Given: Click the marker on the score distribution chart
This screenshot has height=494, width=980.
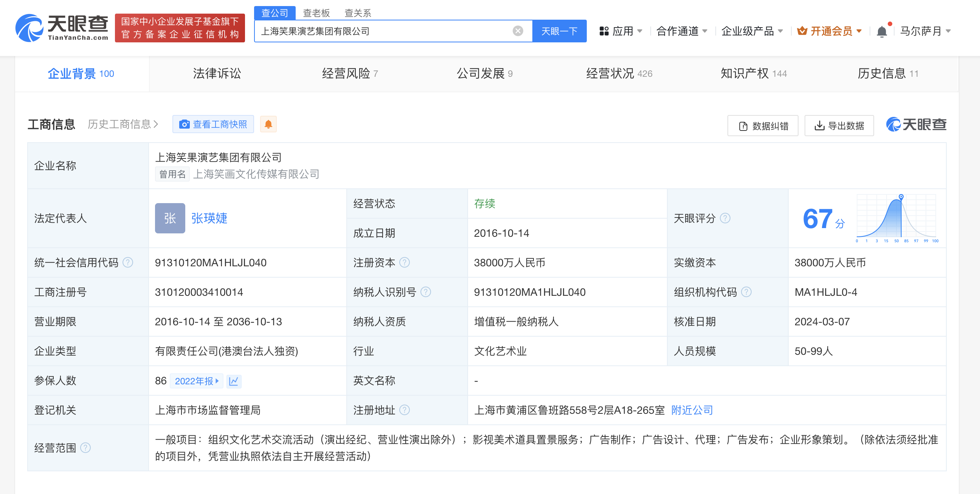Looking at the screenshot, I should pyautogui.click(x=901, y=196).
